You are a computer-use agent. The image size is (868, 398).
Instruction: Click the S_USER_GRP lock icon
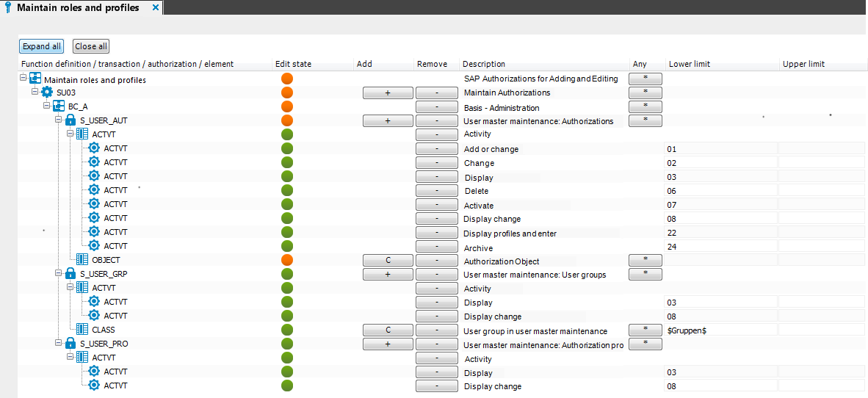pyautogui.click(x=70, y=273)
